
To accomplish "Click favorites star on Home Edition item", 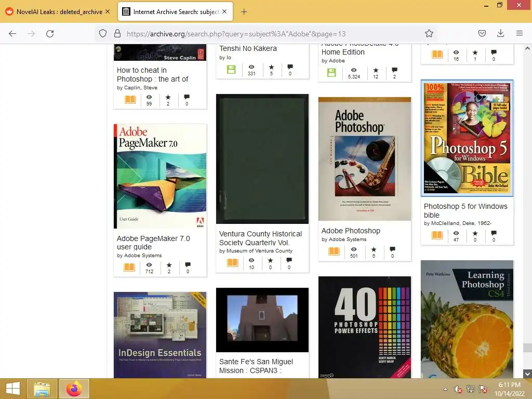I will (376, 70).
